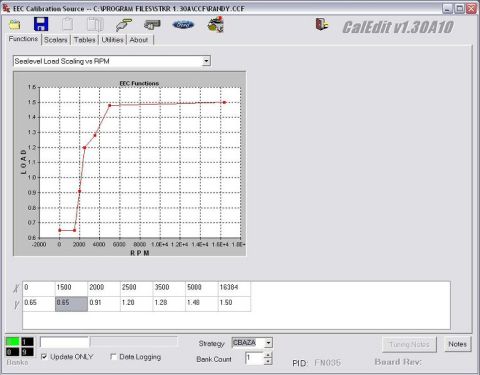
Task: Click the app icon in title bar
Action: 6,8
